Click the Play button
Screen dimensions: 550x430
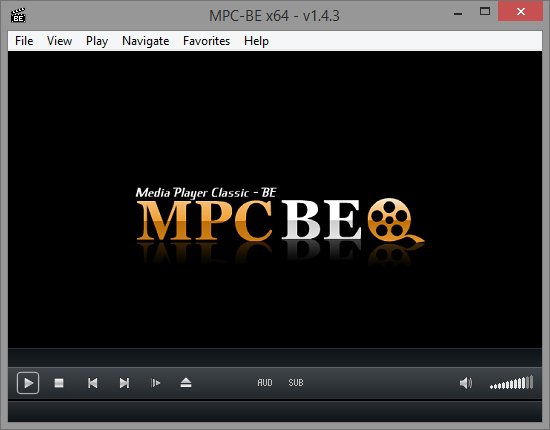pyautogui.click(x=28, y=383)
